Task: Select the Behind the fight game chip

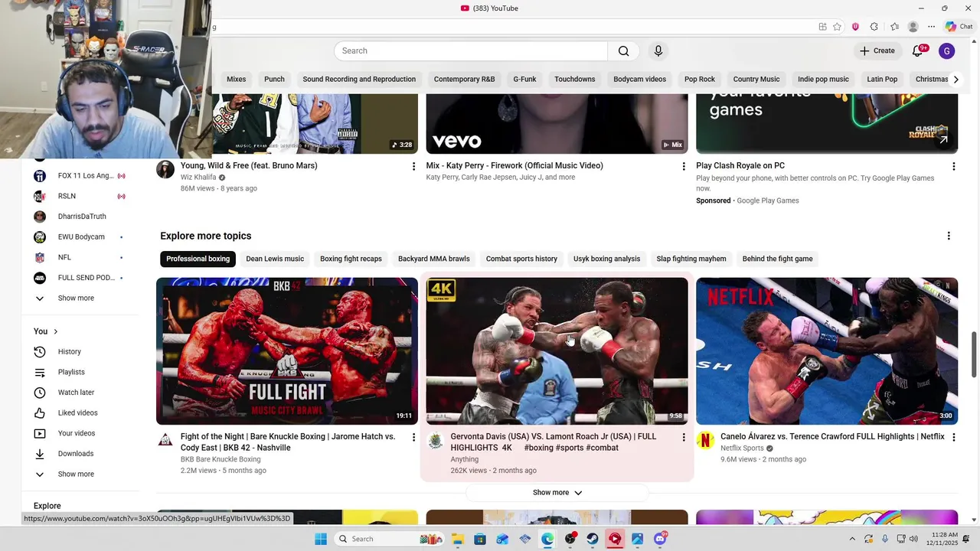Action: coord(777,259)
